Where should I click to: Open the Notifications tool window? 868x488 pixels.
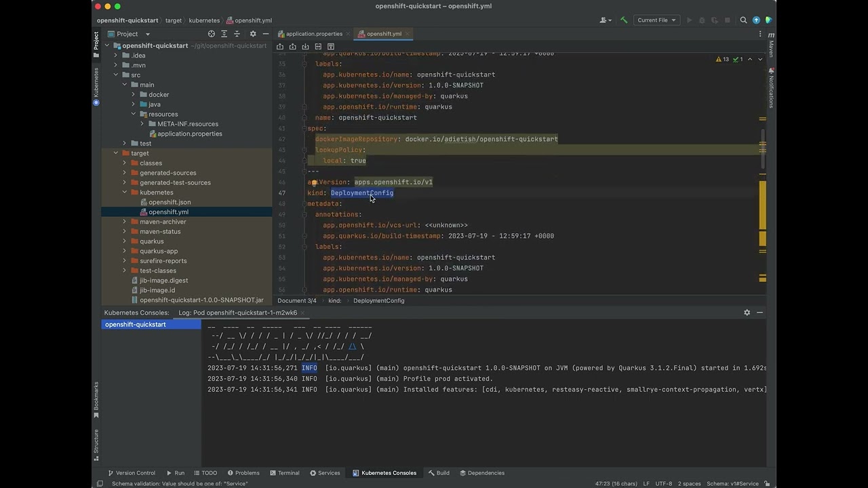point(771,87)
